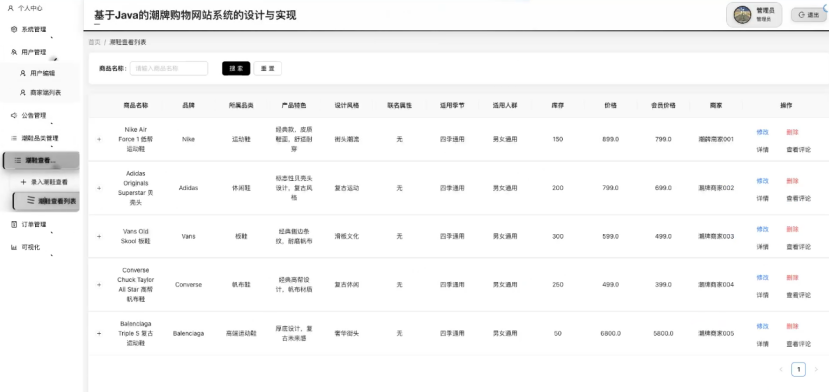Image resolution: width=829 pixels, height=392 pixels.
Task: Click the 重置 button
Action: click(268, 68)
